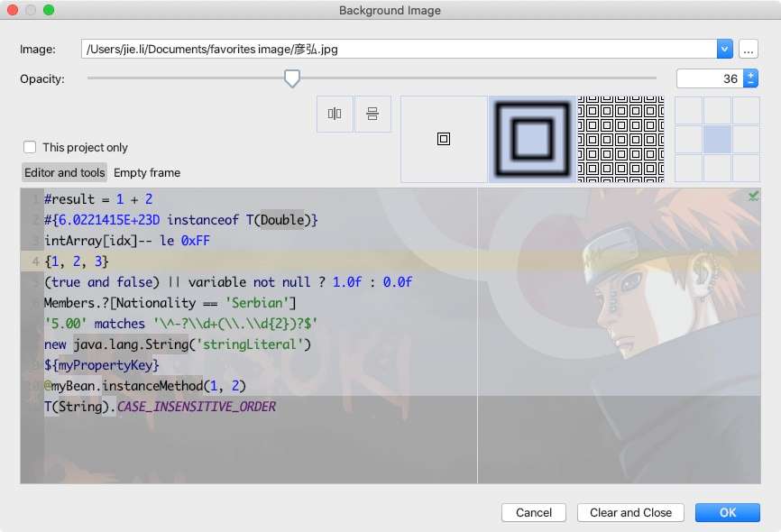Click the '{1, 2, 3}' highlighted line
The width and height of the screenshot is (781, 532).
[390, 261]
